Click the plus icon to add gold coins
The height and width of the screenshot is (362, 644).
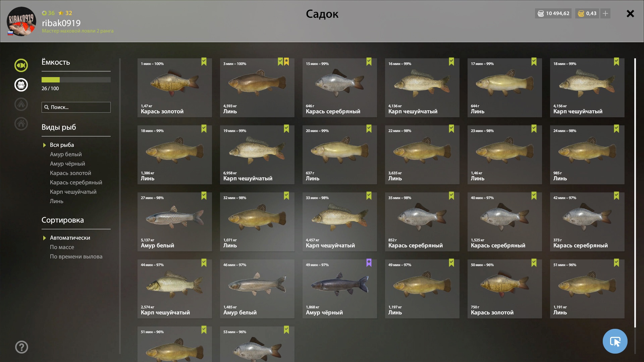click(x=605, y=13)
